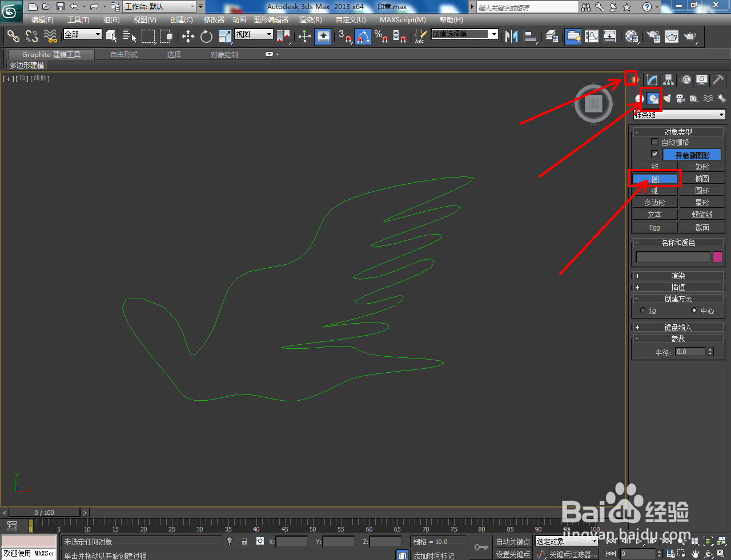Viewport: 731px width, 560px height.
Task: Select the Cameras creation icon
Action: tap(680, 98)
